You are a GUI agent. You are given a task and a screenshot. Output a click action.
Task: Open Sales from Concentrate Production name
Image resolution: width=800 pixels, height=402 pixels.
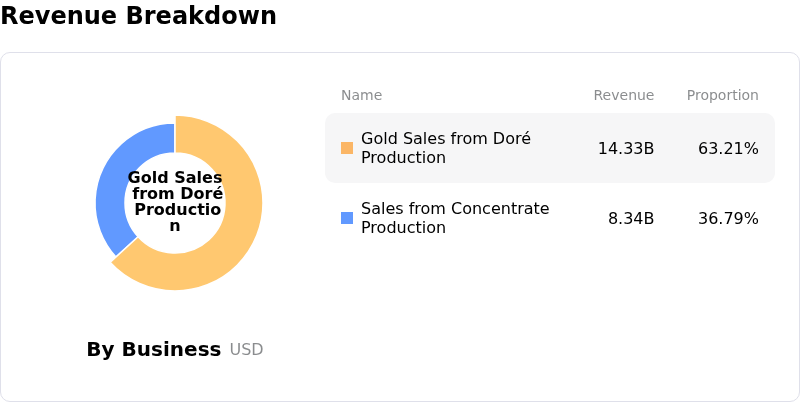441,218
